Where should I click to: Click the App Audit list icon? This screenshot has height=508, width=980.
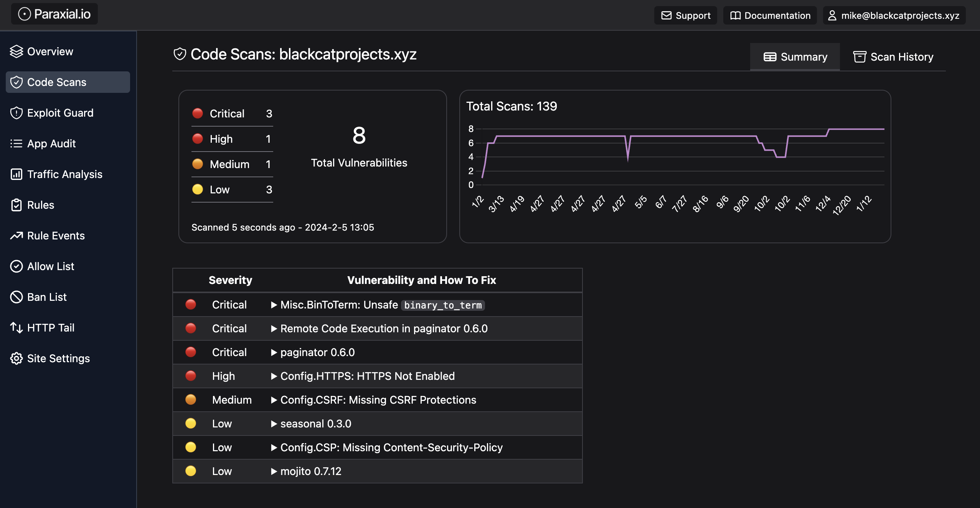click(x=16, y=143)
